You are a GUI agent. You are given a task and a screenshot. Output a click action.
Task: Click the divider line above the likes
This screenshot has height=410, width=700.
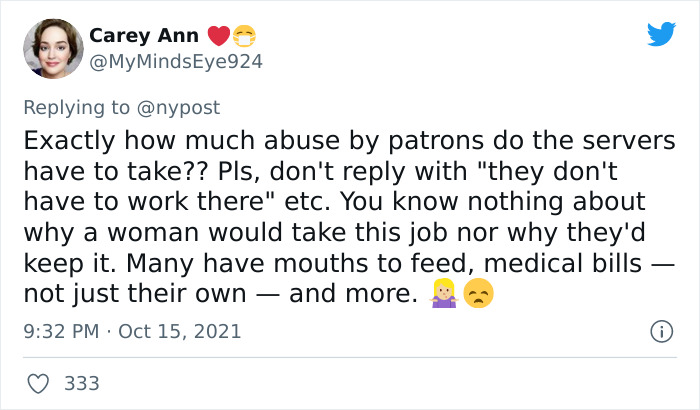(350, 357)
